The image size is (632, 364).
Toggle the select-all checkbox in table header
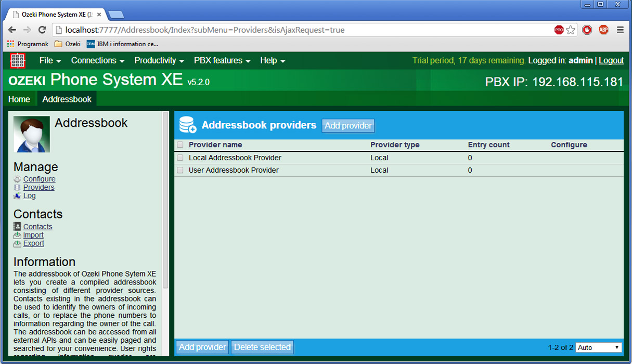180,145
